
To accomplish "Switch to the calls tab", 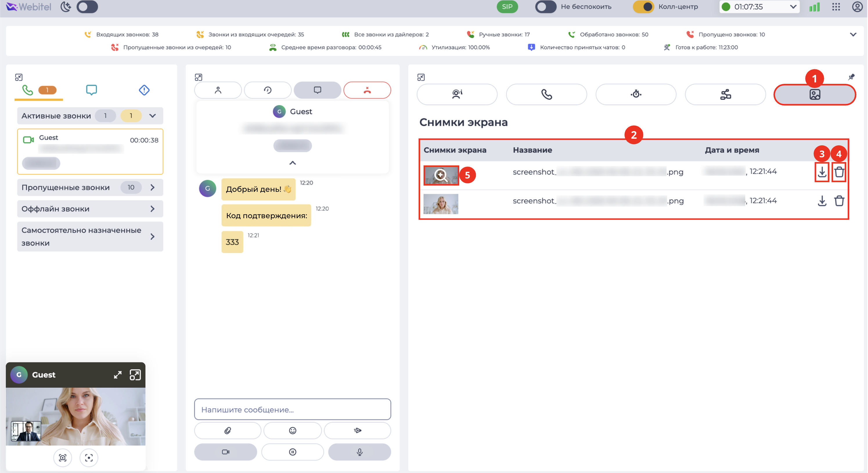I will pyautogui.click(x=39, y=90).
